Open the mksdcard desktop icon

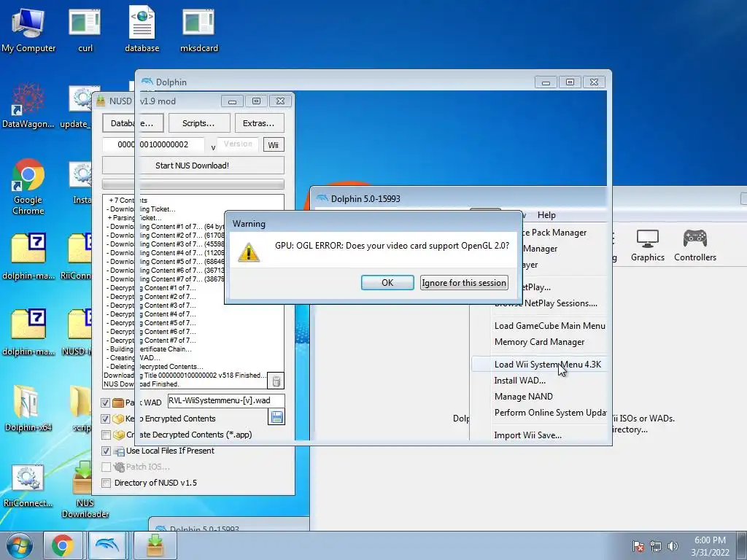point(199,30)
